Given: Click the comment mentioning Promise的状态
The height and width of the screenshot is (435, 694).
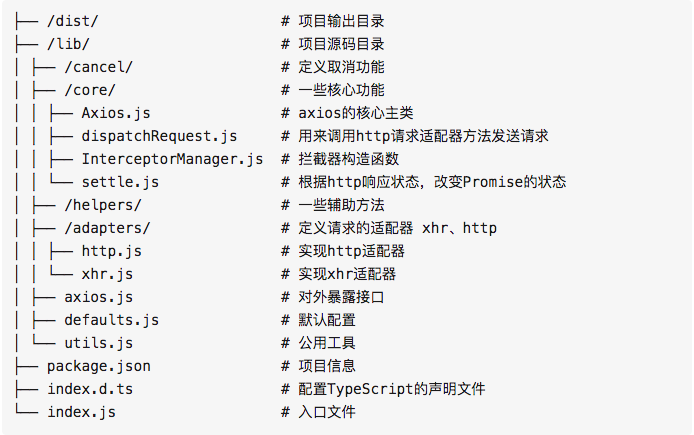Looking at the screenshot, I should [x=424, y=182].
